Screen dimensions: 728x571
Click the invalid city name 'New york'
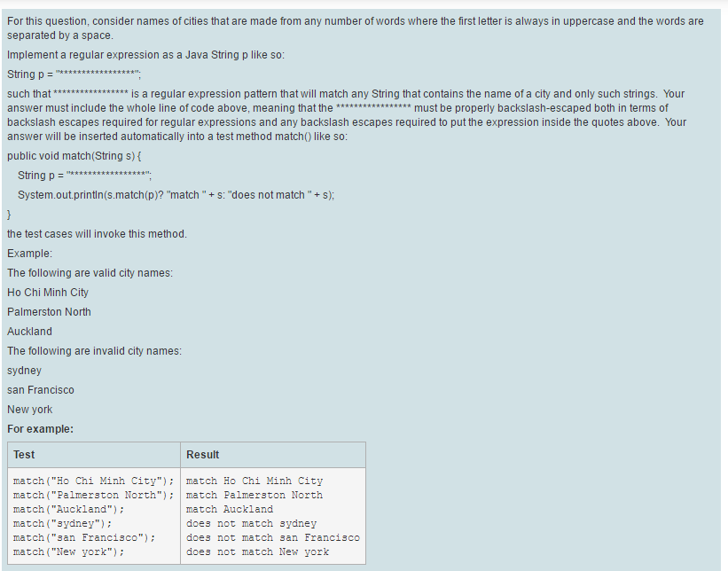[x=29, y=409]
